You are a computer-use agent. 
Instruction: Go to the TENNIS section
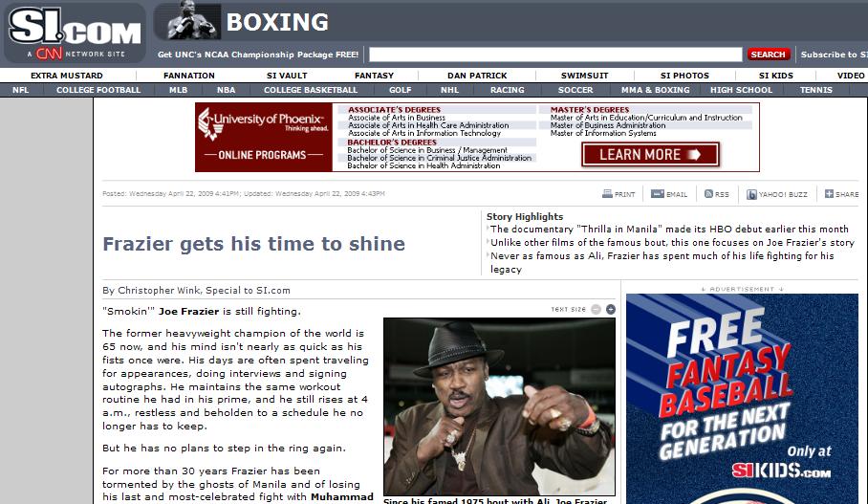[816, 90]
